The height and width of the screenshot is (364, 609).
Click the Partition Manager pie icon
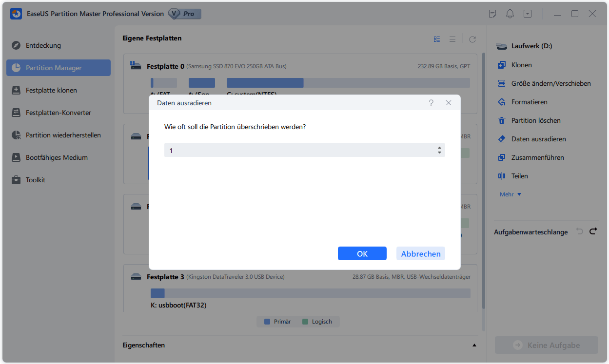pyautogui.click(x=16, y=68)
